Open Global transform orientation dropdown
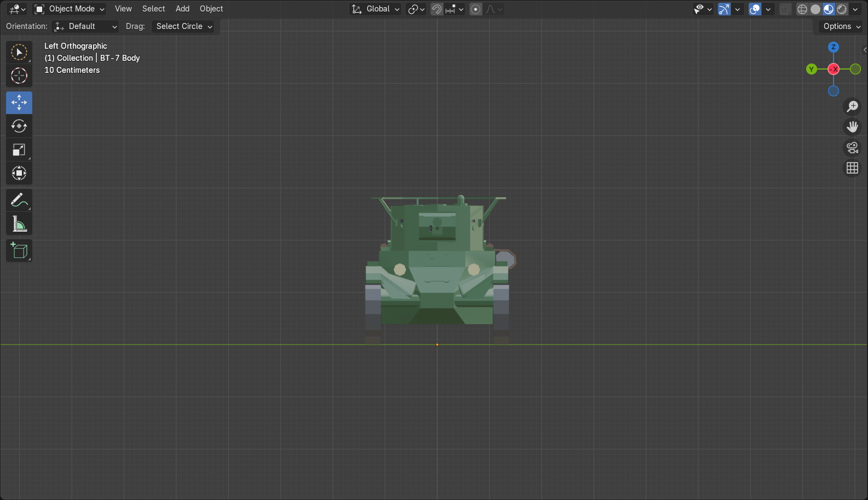This screenshot has width=868, height=500. pyautogui.click(x=375, y=9)
